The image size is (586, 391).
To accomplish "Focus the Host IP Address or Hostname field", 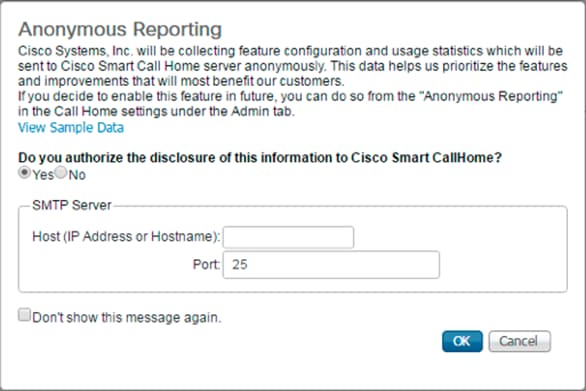I will click(288, 237).
